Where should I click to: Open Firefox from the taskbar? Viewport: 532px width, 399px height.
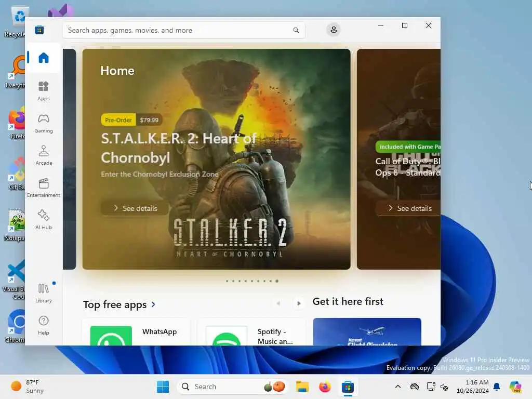(x=325, y=387)
